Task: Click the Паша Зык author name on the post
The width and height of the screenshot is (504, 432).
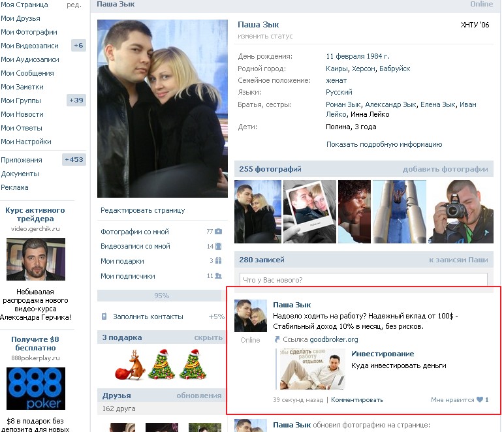Action: click(x=292, y=305)
